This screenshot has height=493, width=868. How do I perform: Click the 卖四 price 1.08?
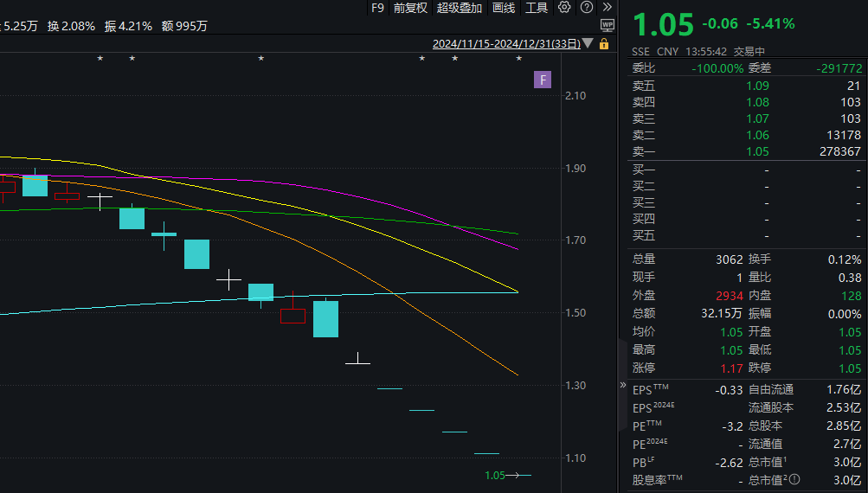pyautogui.click(x=757, y=102)
